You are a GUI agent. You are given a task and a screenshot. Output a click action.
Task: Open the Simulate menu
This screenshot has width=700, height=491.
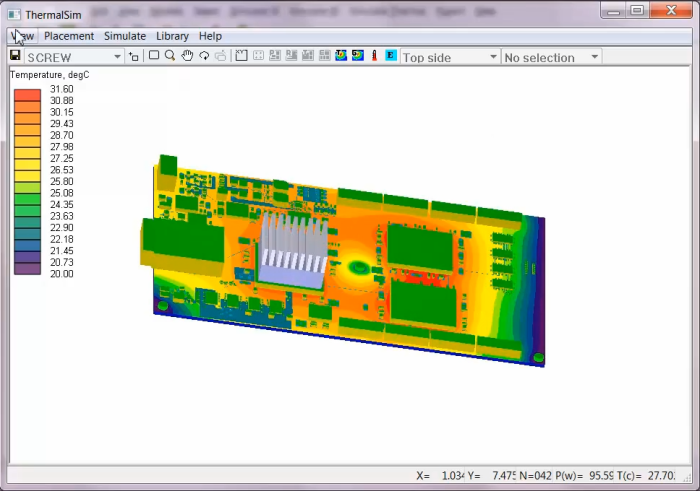click(125, 36)
